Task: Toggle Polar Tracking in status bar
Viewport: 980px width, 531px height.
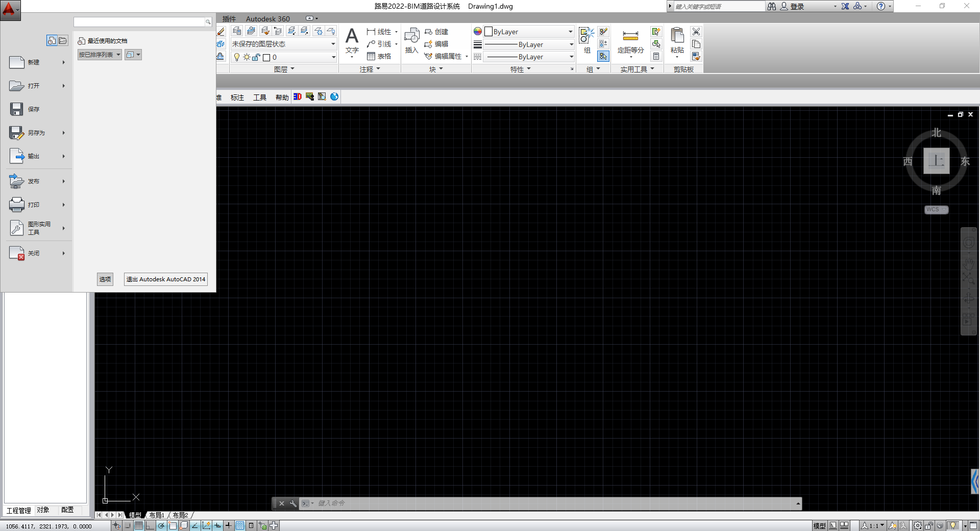Action: (x=161, y=525)
